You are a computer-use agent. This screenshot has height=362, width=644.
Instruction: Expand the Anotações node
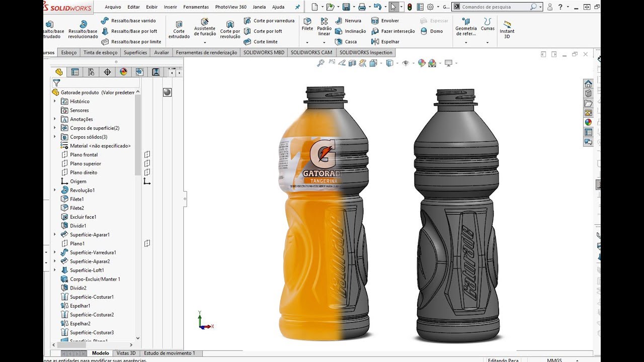[55, 119]
